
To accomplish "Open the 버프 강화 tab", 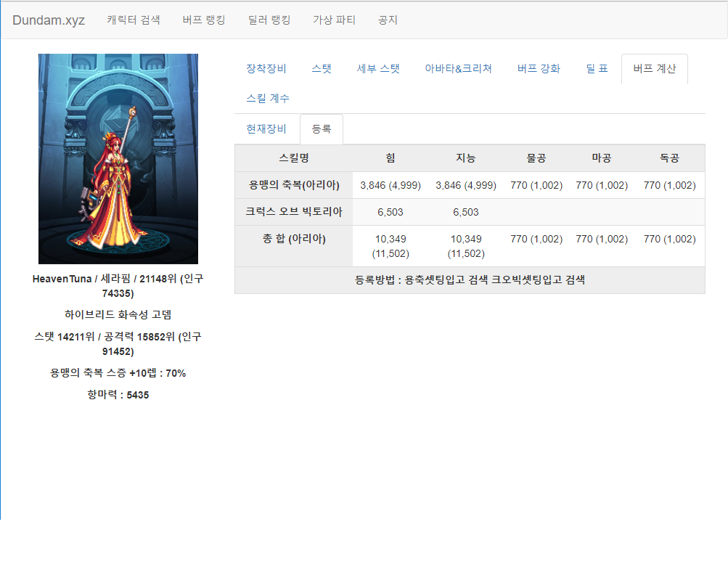I will pyautogui.click(x=539, y=69).
